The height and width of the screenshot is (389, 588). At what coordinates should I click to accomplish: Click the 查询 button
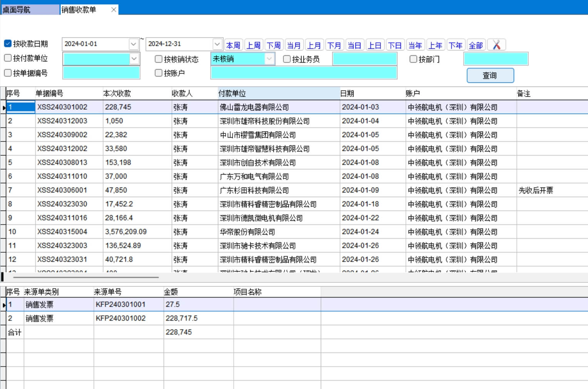point(490,75)
